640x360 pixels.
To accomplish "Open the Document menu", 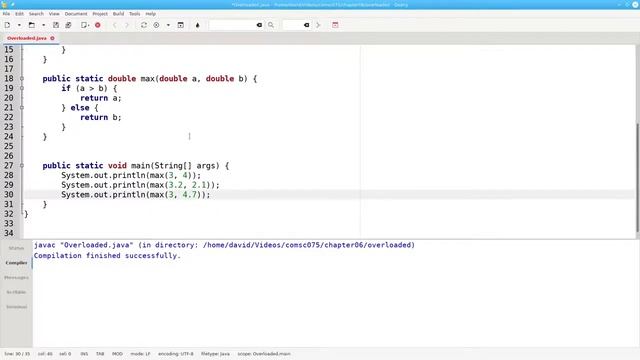I will tap(76, 13).
